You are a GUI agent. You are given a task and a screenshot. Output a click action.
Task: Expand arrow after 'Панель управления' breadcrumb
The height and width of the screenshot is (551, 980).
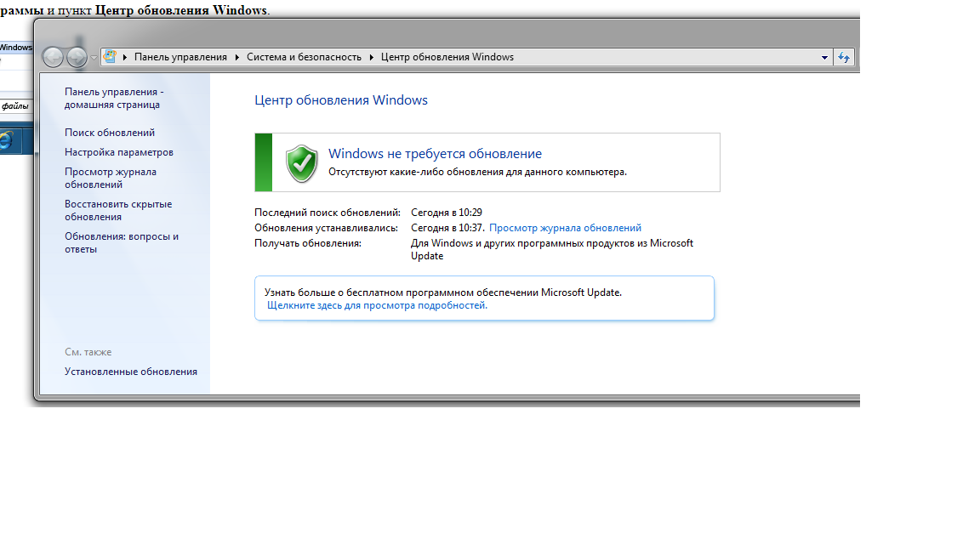(236, 57)
